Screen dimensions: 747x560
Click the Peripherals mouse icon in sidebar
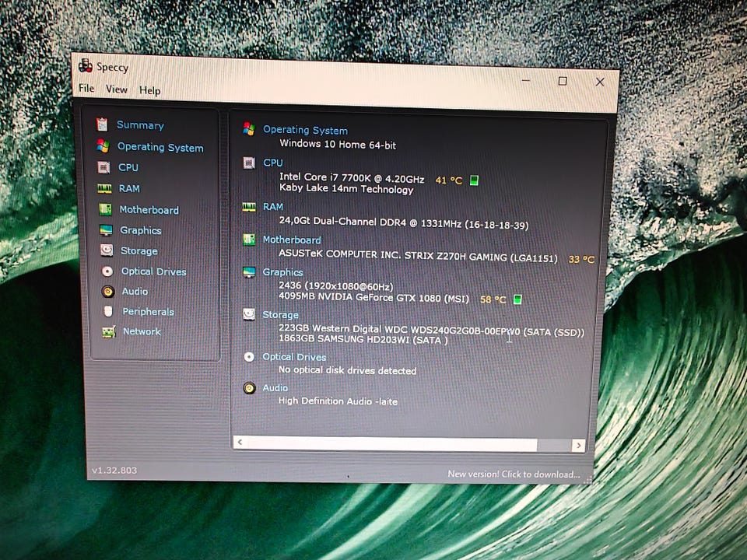click(108, 311)
